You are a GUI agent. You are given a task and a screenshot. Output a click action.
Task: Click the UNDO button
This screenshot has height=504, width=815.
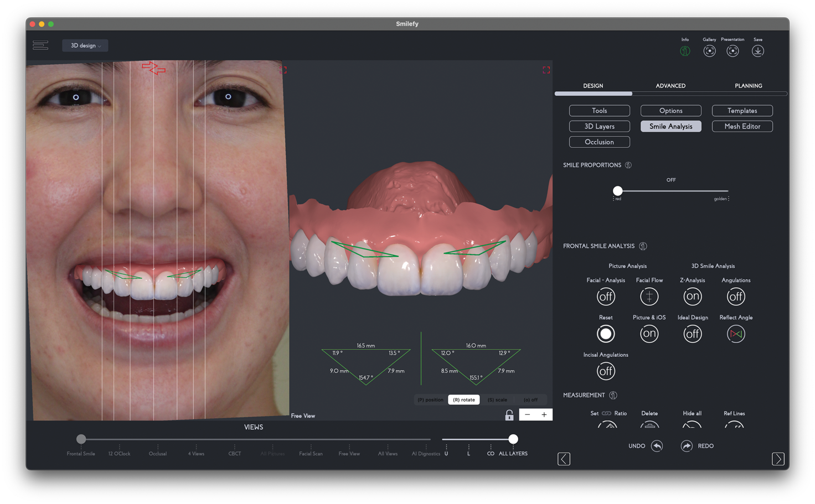pos(644,446)
